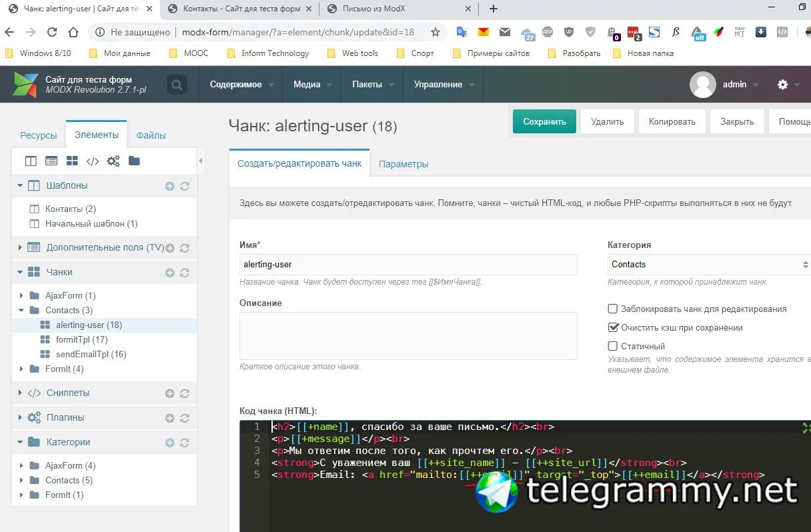Click the new snippet code icon in toolbar
The image size is (811, 532).
coord(93,161)
